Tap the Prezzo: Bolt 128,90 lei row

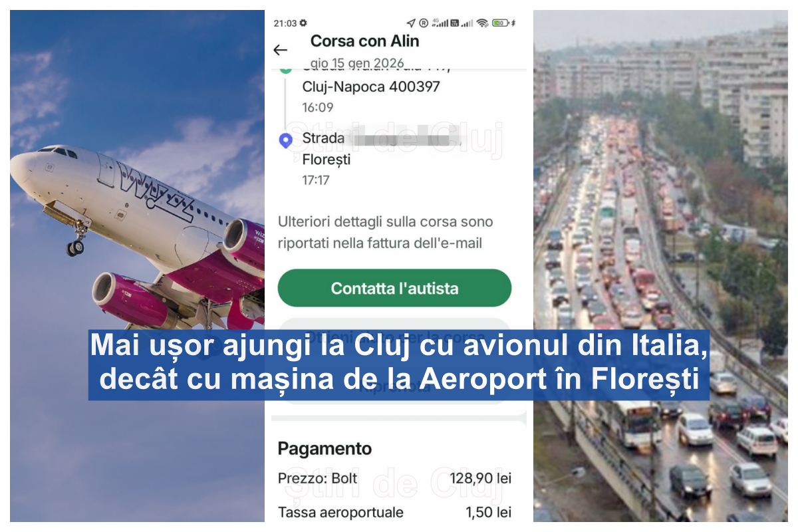pos(395,478)
